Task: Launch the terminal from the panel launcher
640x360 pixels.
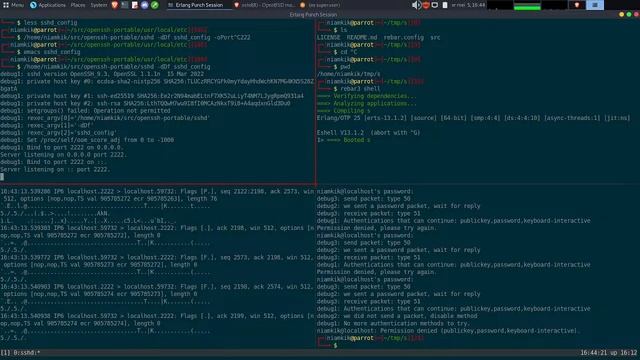Action: (124, 5)
